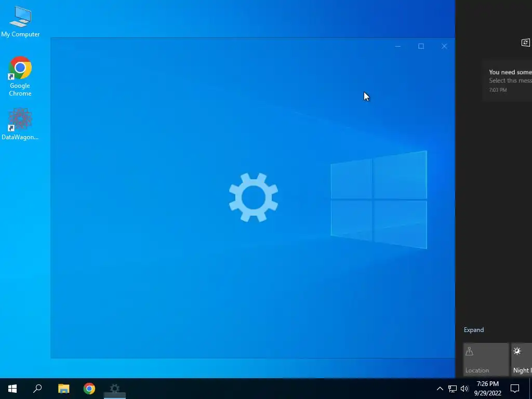Screen dimensions: 532x399
Task: Open File Explorer from taskbar
Action: pyautogui.click(x=63, y=389)
